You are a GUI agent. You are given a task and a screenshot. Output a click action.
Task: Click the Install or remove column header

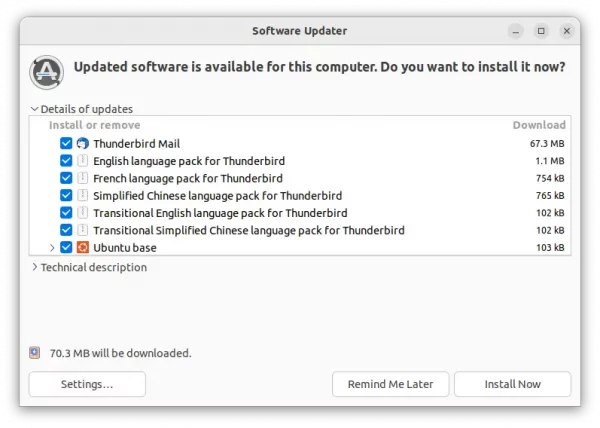coord(95,125)
